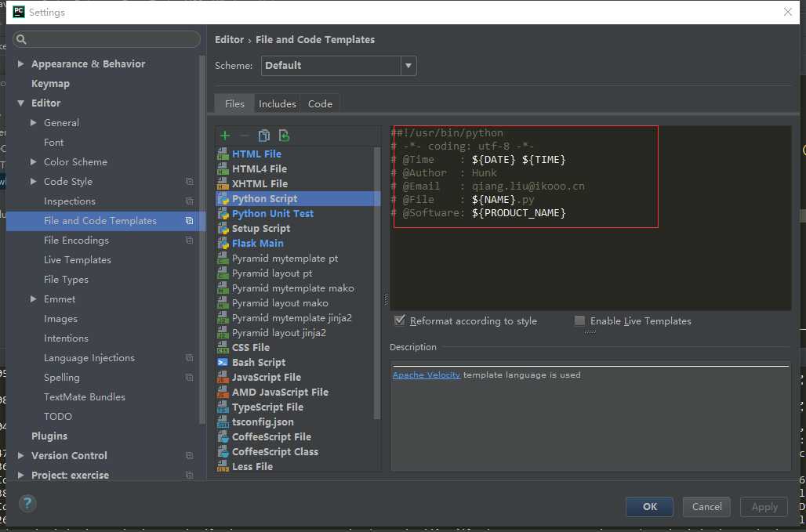Select Flask Main template in list
806x532 pixels.
[257, 244]
